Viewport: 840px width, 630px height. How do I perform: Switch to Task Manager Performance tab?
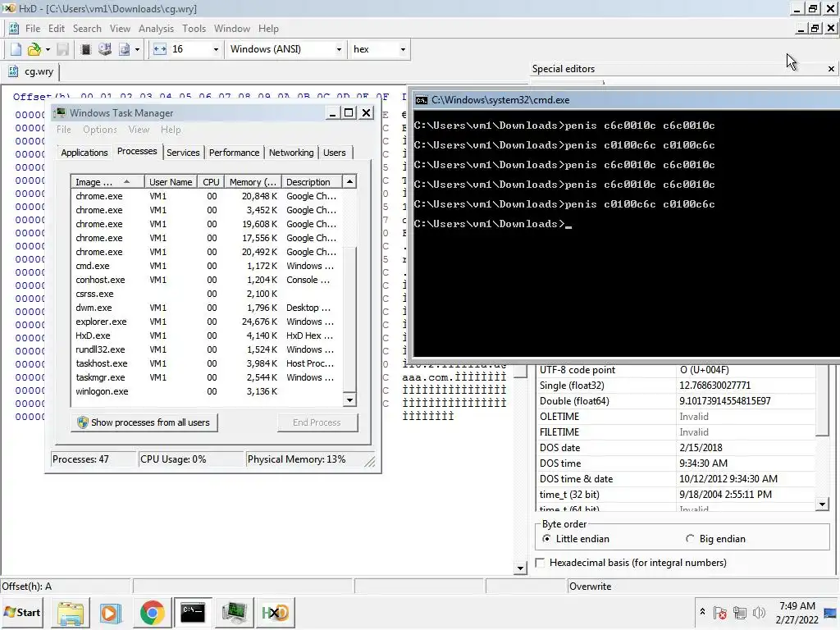(234, 153)
